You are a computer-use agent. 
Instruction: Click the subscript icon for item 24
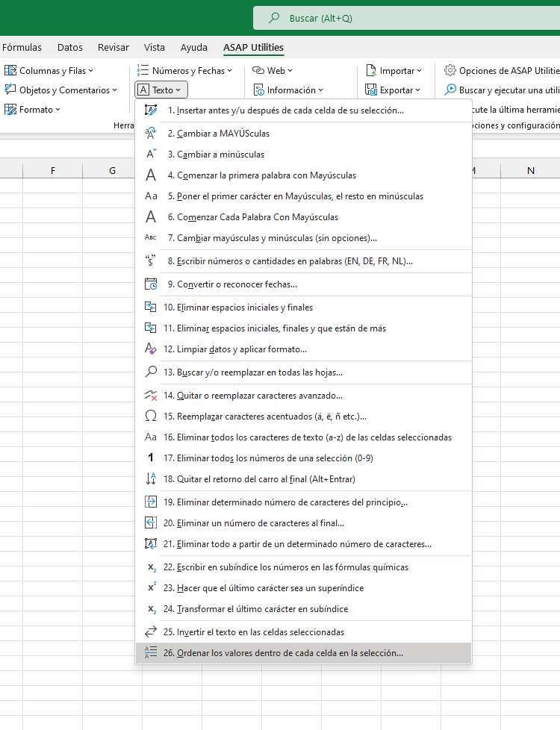pos(152,609)
